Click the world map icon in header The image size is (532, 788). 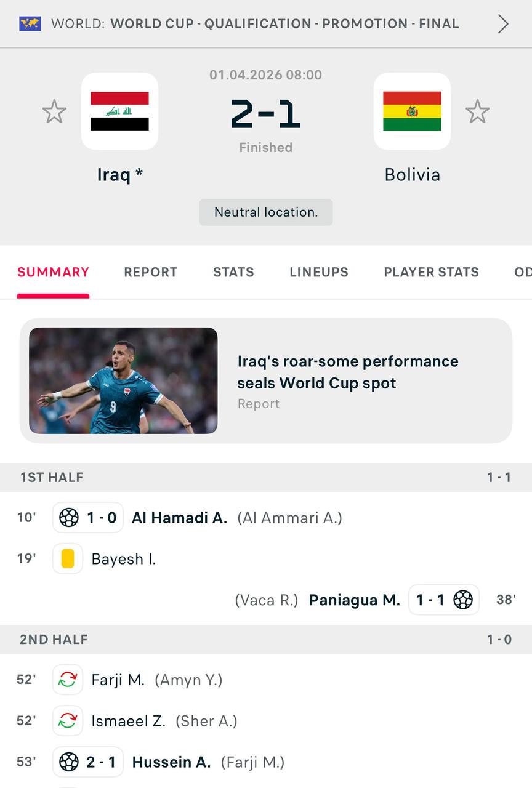[x=30, y=24]
